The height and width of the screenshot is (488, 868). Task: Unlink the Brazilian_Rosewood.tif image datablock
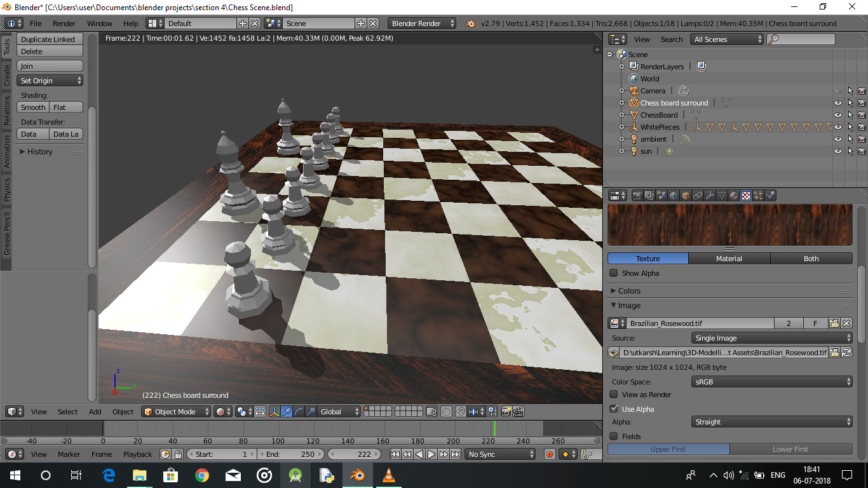pyautogui.click(x=846, y=323)
